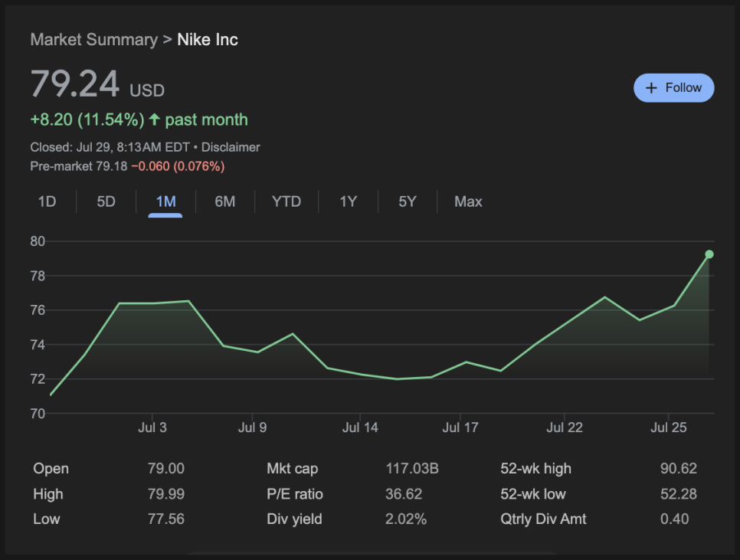
Task: Click the Nike Inc title text
Action: 208,40
